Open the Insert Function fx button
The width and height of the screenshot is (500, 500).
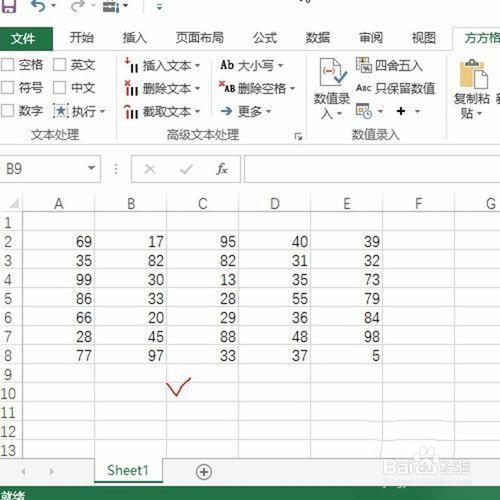pos(222,169)
